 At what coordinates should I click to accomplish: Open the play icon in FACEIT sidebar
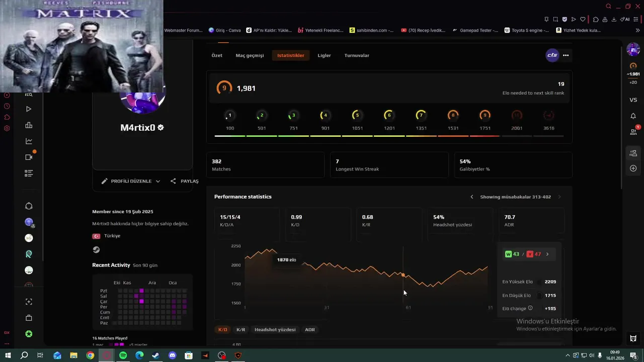29,109
